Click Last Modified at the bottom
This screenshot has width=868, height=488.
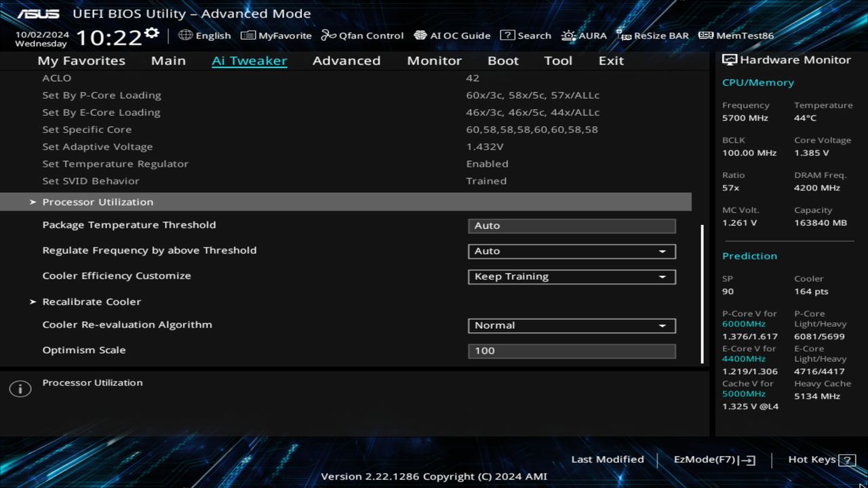click(x=608, y=459)
